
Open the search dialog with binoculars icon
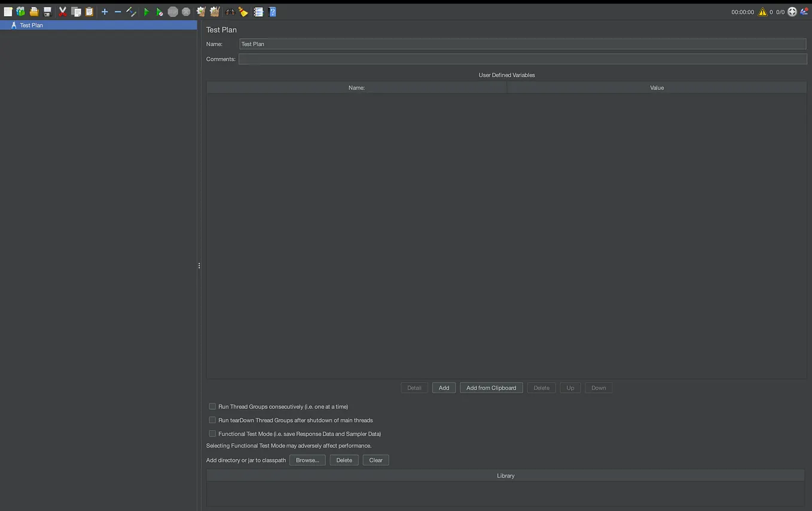click(x=230, y=11)
